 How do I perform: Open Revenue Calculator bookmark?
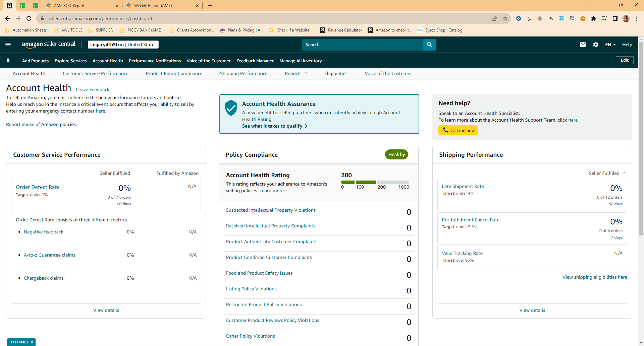click(x=341, y=30)
